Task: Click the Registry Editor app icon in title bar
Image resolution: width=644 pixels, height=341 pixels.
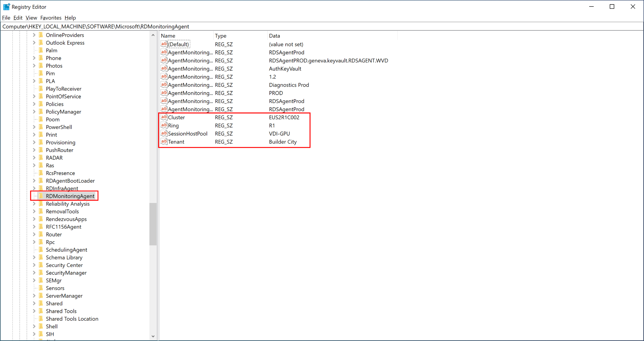Action: pos(6,7)
